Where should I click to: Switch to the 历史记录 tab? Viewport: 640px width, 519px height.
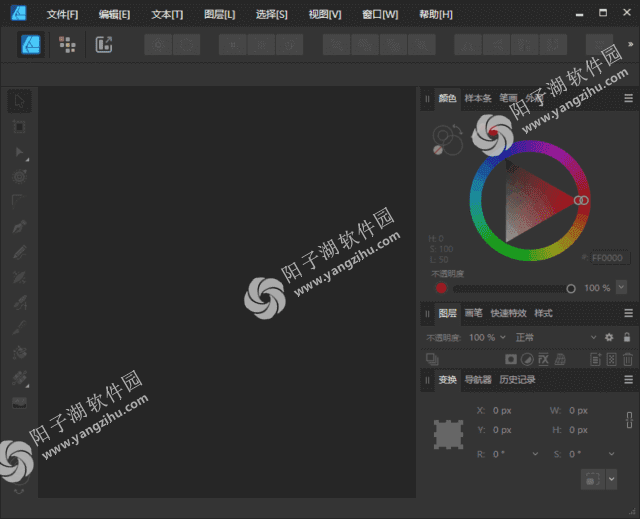coord(517,380)
